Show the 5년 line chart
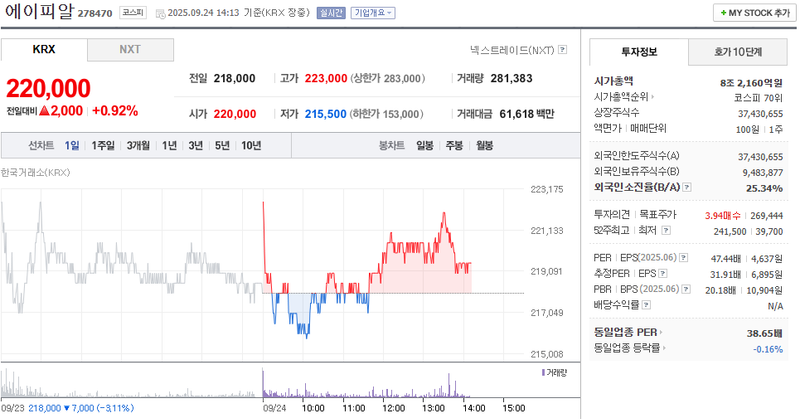 point(222,145)
